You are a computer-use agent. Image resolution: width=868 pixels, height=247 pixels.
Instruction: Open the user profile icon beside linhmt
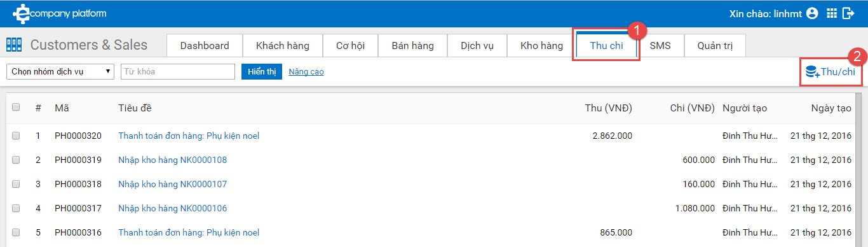[811, 13]
